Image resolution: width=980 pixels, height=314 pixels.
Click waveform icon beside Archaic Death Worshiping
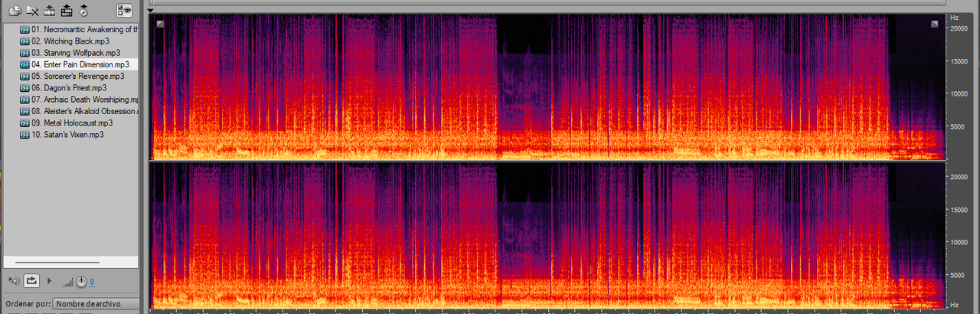point(24,100)
